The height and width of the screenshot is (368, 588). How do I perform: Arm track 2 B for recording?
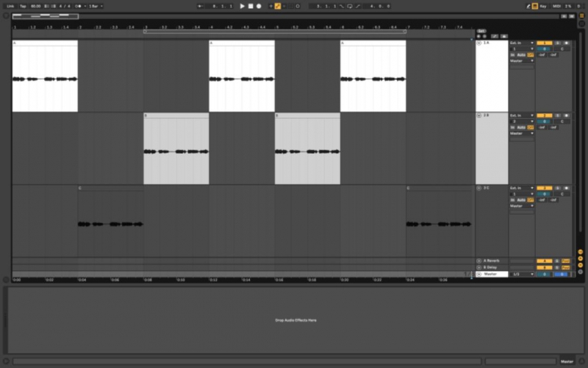pyautogui.click(x=566, y=116)
